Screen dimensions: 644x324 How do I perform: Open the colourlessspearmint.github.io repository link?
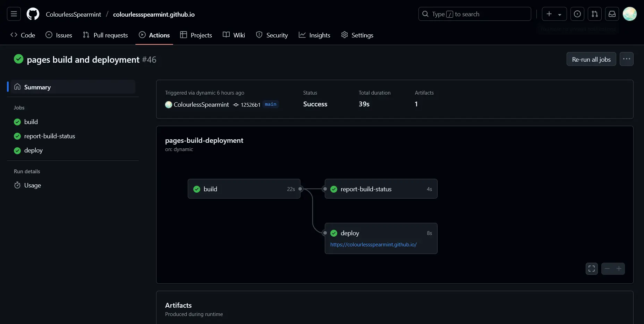(x=154, y=14)
